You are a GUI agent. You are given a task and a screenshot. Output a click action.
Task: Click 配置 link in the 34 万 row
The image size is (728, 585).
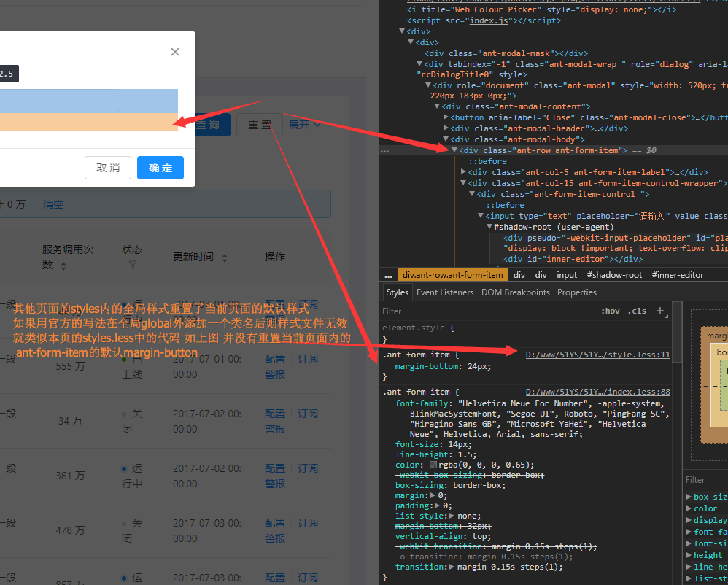point(275,414)
